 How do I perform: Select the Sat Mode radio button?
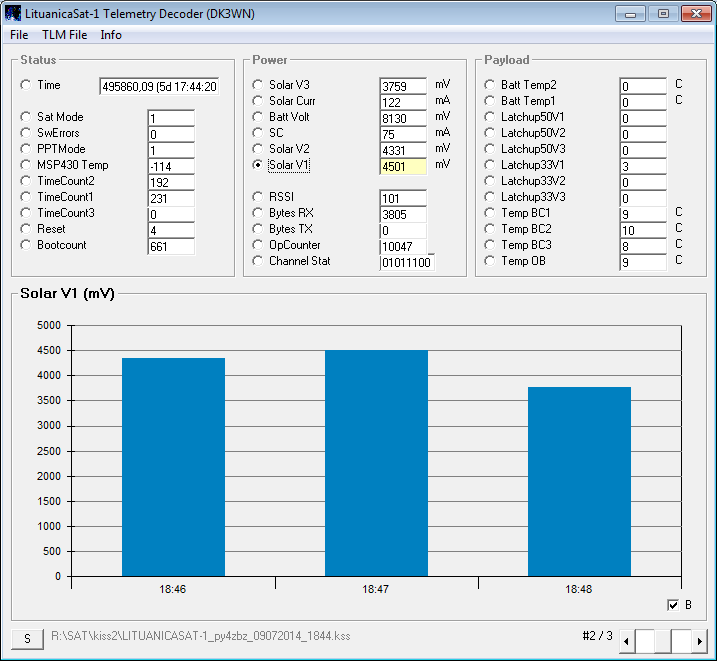click(26, 117)
